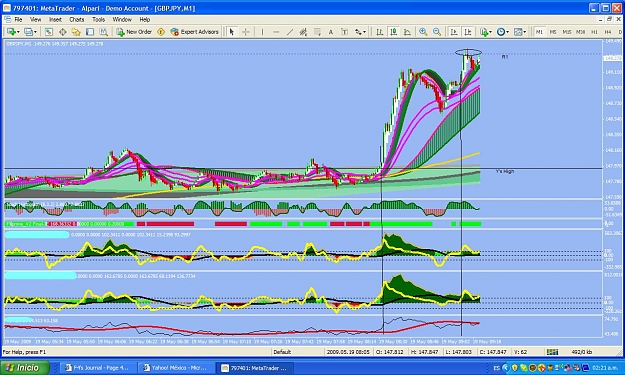Click the Zoom In magnifier icon
Image resolution: width=625 pixels, height=375 pixels.
point(423,32)
